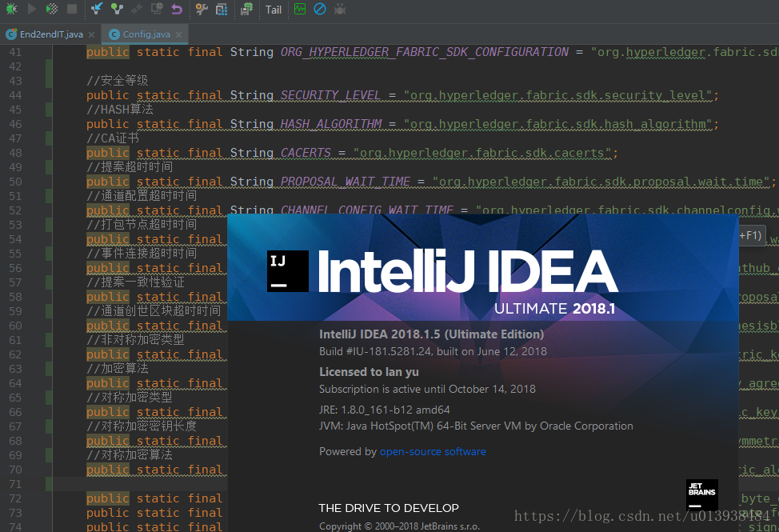The image size is (779, 532).
Task: Click the "Build #IU-181.5281.24" line
Action: pyautogui.click(x=433, y=352)
